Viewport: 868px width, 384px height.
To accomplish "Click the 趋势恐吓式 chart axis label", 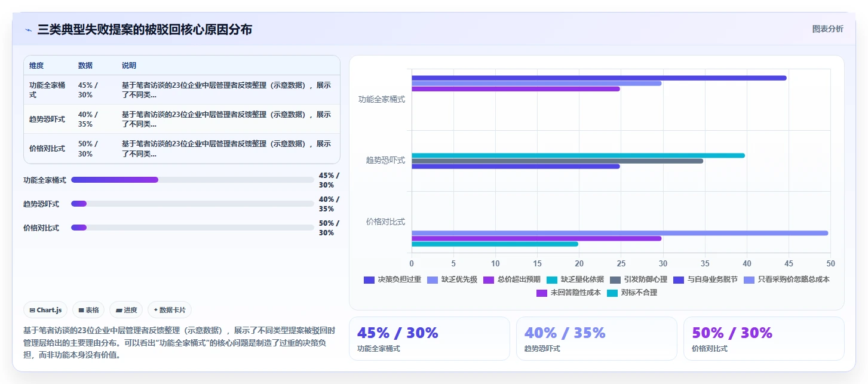I will click(386, 161).
